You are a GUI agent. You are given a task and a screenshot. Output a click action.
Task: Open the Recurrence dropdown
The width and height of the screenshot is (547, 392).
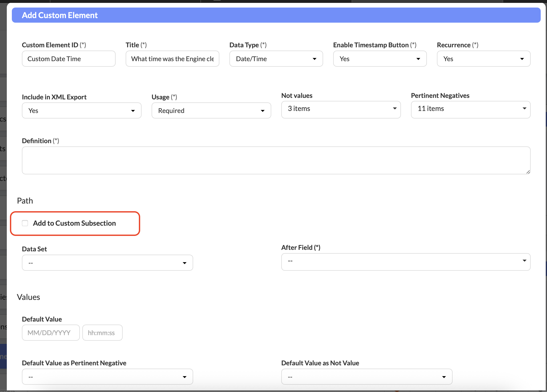(483, 59)
